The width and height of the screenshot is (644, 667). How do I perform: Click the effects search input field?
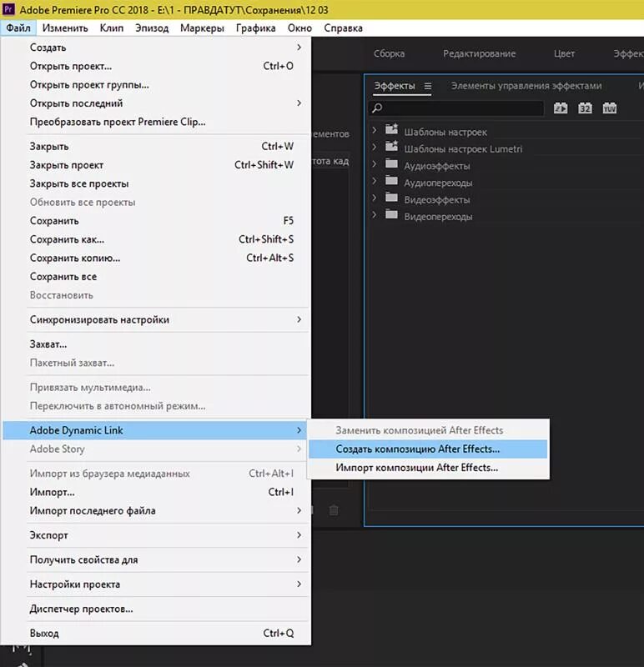click(455, 108)
